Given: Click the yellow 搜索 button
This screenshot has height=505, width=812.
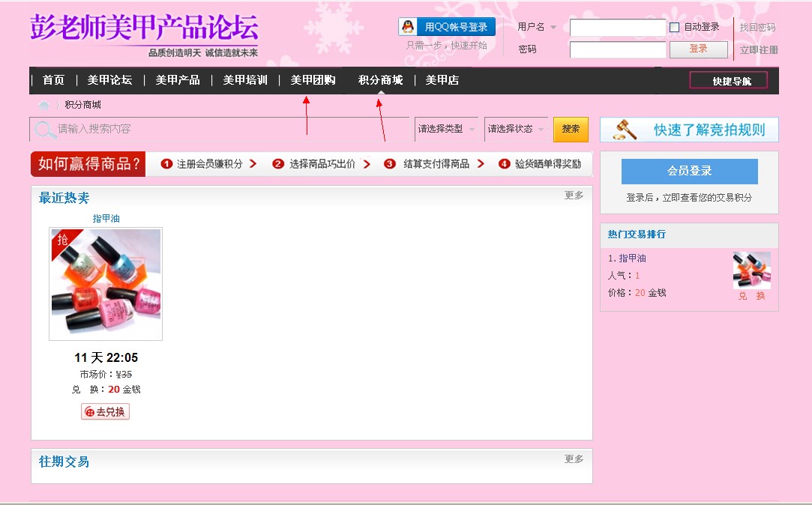Looking at the screenshot, I should pyautogui.click(x=571, y=129).
